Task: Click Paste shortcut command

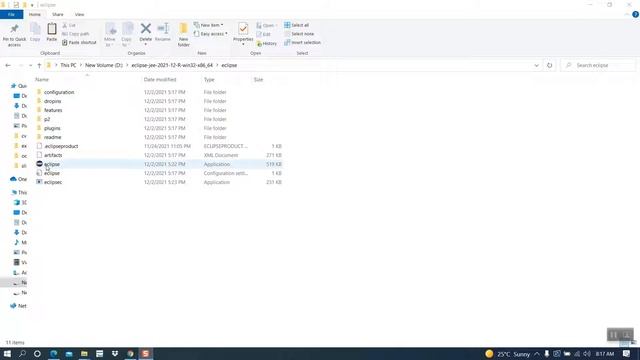Action: tap(79, 42)
